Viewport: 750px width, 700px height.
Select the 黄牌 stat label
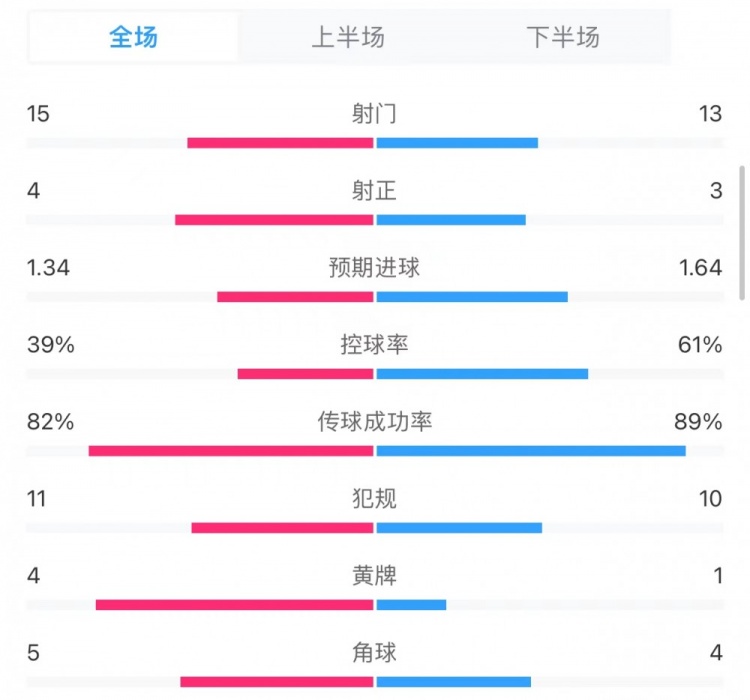pos(375,576)
